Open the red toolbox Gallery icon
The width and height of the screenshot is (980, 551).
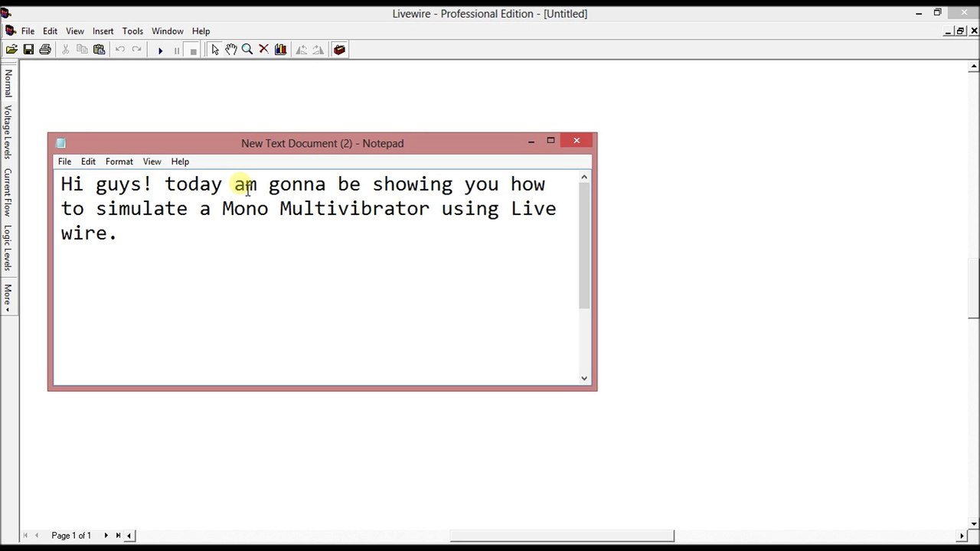click(x=339, y=50)
